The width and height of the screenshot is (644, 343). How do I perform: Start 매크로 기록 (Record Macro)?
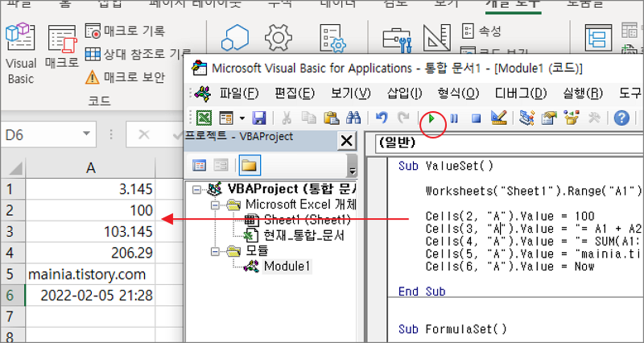125,30
